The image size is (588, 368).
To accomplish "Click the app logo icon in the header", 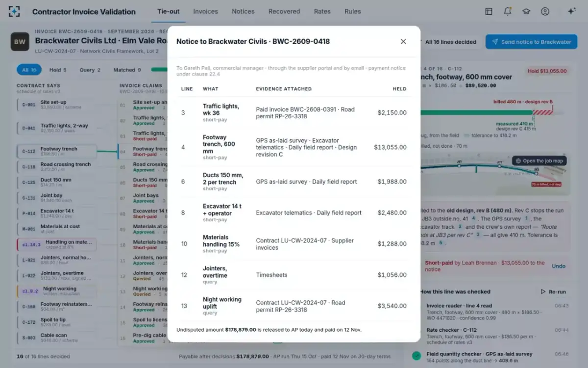I will click(15, 11).
